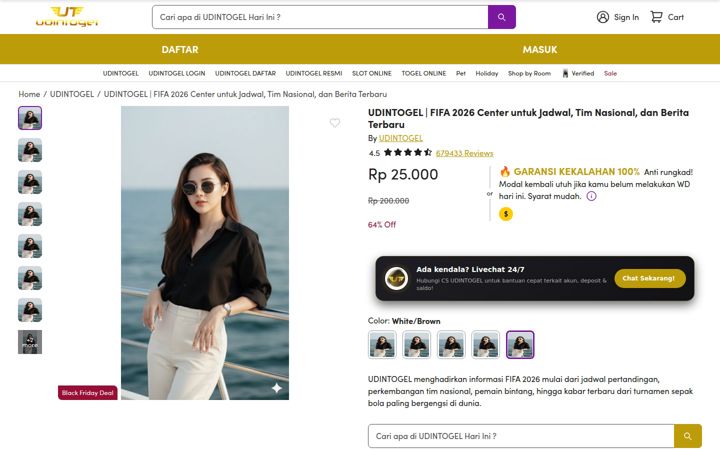Click the MASUK button
This screenshot has height=450, width=720.
click(x=540, y=50)
